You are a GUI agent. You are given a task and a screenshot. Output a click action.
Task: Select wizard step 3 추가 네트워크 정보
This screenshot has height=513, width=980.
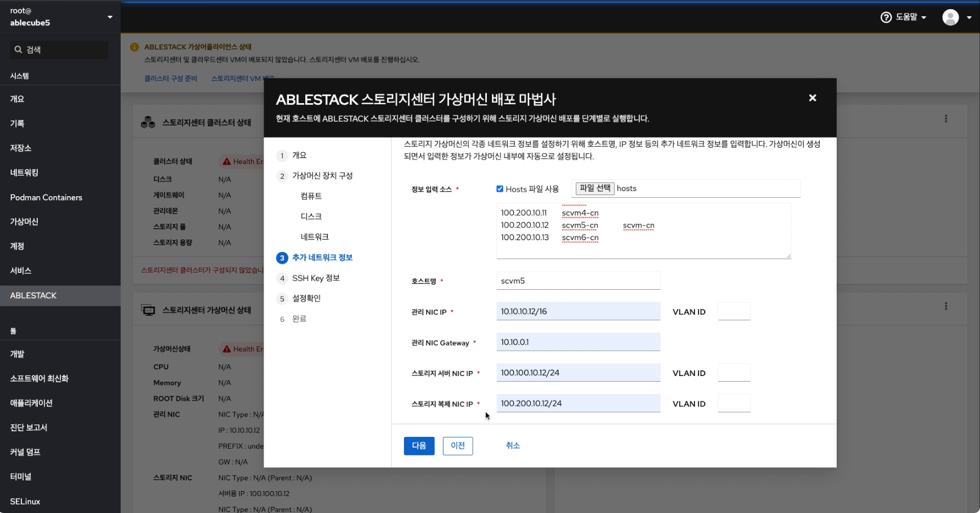point(322,258)
